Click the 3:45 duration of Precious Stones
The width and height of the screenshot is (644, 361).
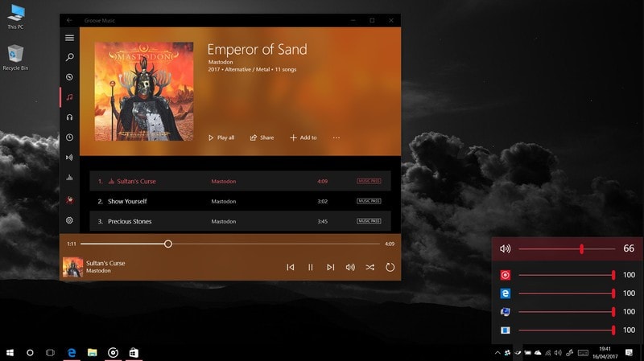tap(323, 222)
